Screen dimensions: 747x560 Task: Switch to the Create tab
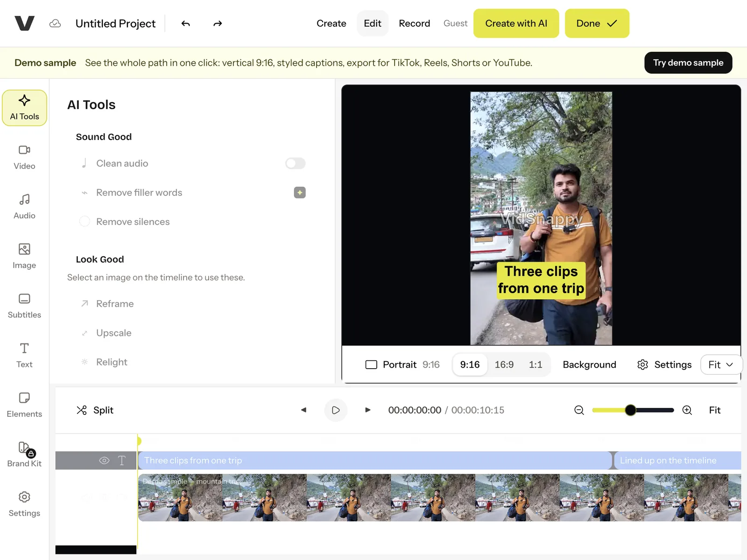(x=331, y=23)
